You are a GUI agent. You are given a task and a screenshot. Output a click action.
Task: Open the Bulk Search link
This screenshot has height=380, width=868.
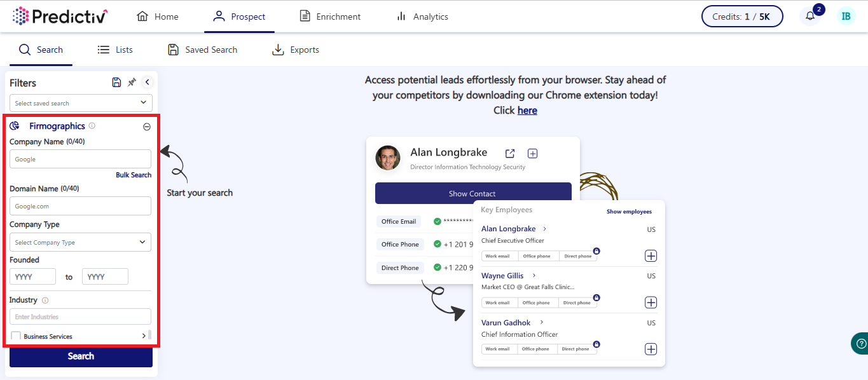pyautogui.click(x=134, y=175)
